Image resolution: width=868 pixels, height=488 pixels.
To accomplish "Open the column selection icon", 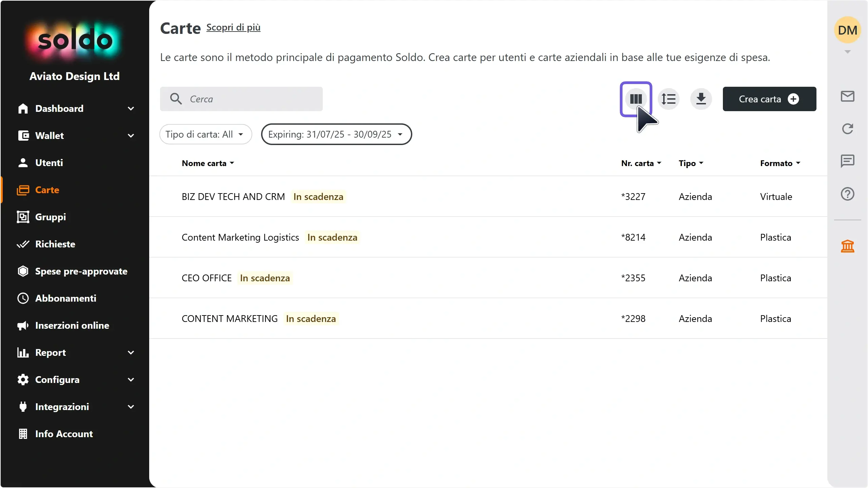I will tap(636, 99).
